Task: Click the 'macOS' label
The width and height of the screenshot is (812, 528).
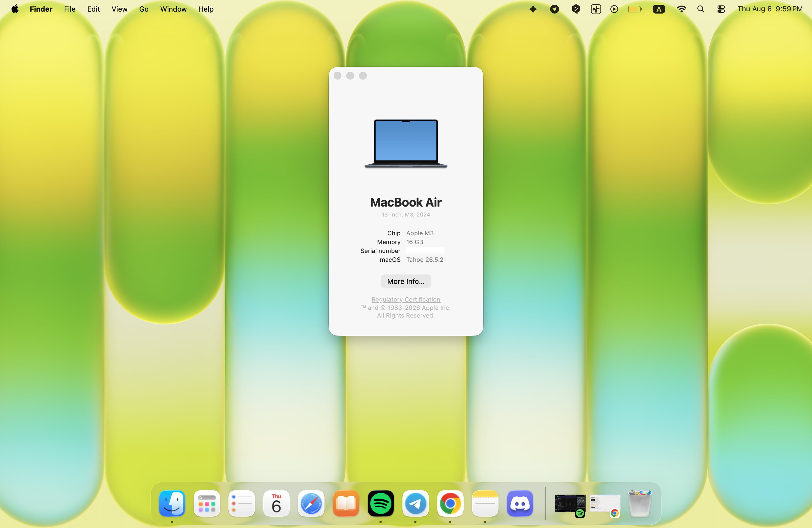Action: tap(390, 260)
